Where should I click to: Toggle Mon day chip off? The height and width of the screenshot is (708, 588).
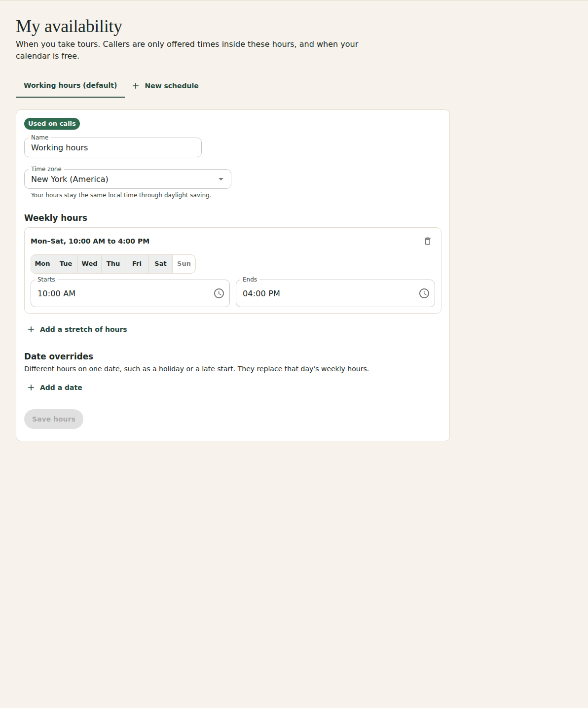42,264
